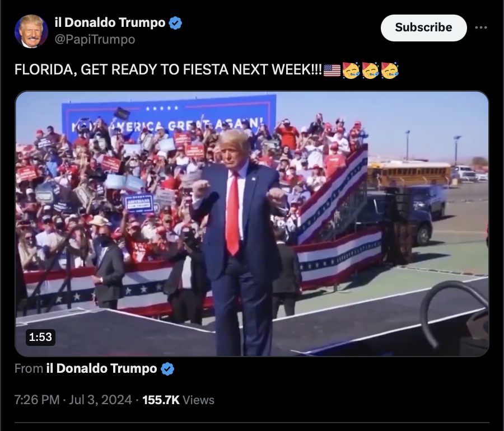Click the 155.7K Views count
Viewport: 504px width, 431px height.
click(179, 400)
